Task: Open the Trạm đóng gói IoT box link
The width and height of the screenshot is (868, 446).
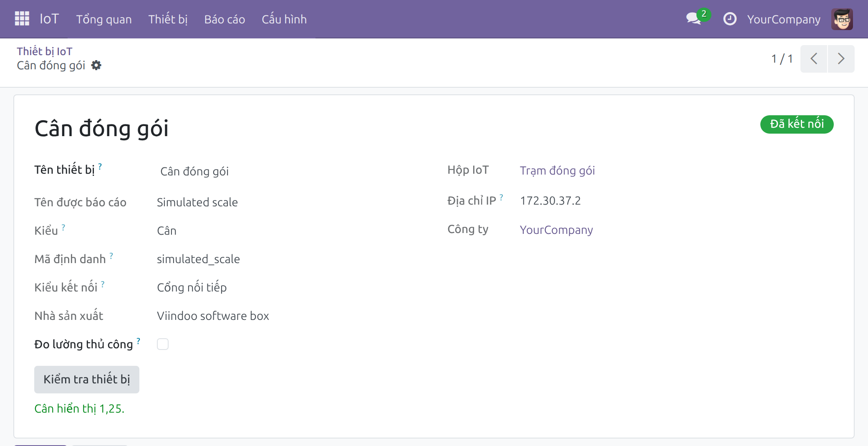Action: [557, 170]
